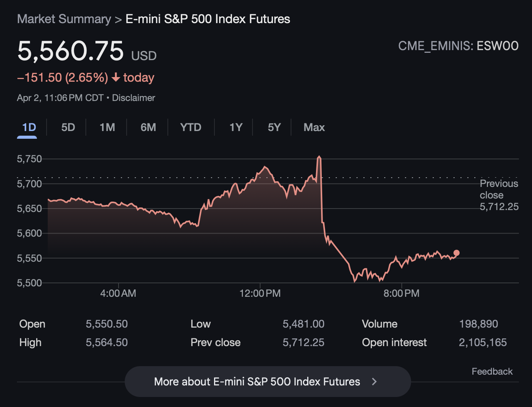Switch to the 5Y chart range
This screenshot has width=532, height=407.
274,127
